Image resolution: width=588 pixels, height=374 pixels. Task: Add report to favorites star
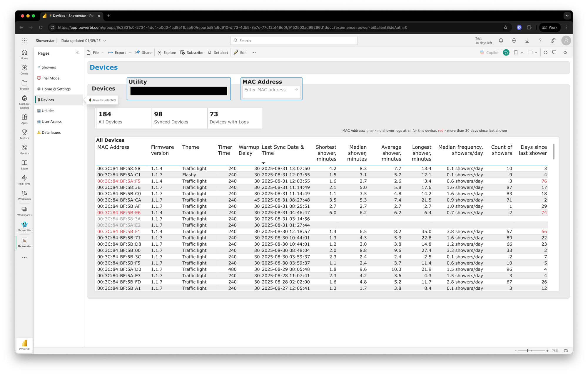coord(565,53)
